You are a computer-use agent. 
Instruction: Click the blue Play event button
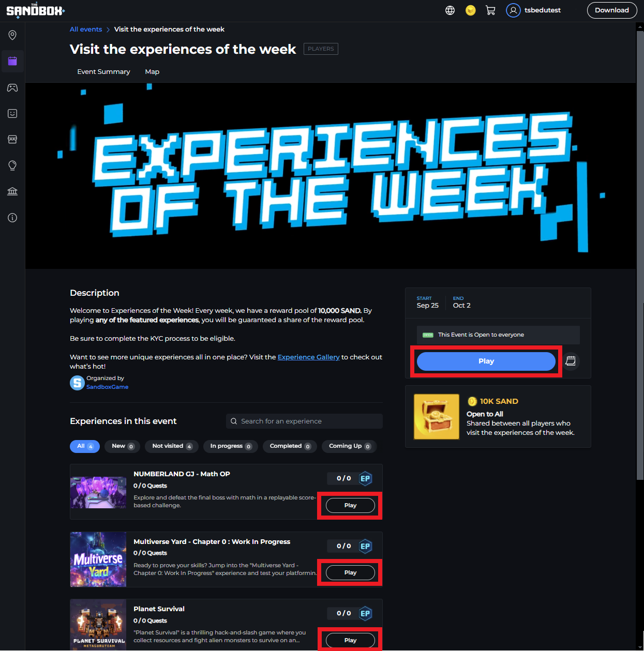(486, 361)
